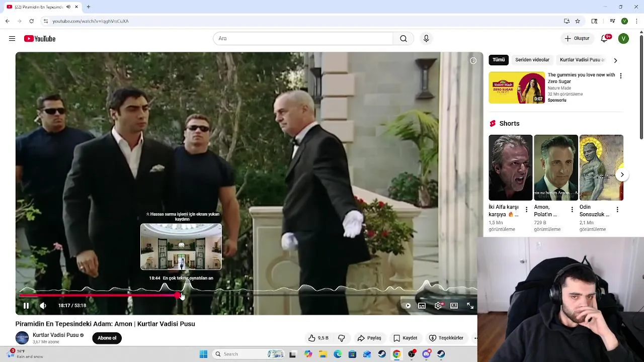
Task: Toggle the autoplay switch in the player
Action: (408, 305)
